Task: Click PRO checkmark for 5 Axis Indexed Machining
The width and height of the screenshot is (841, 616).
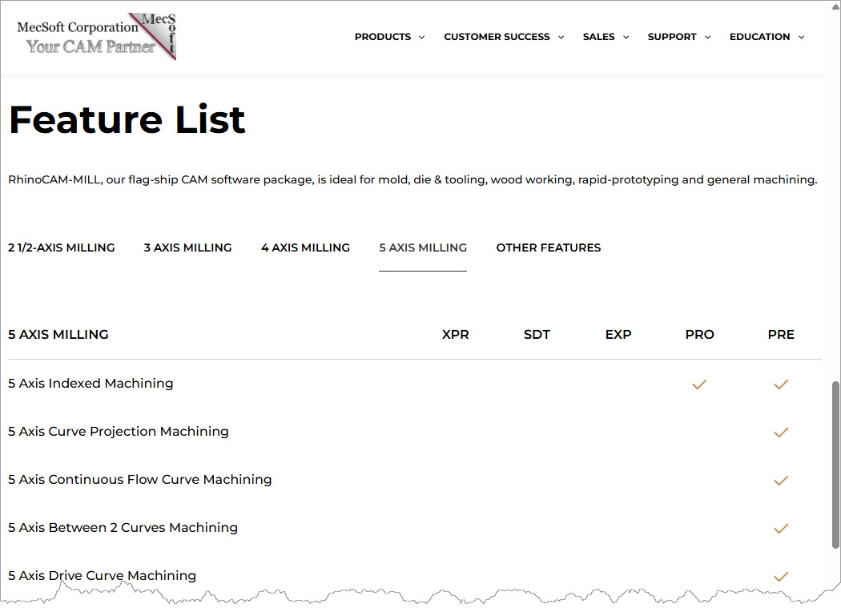Action: tap(699, 384)
